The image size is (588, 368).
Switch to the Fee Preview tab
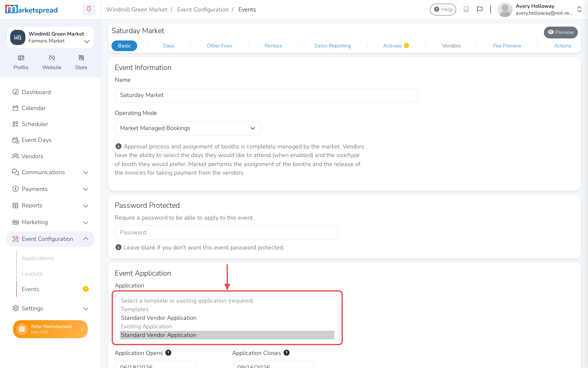[507, 46]
